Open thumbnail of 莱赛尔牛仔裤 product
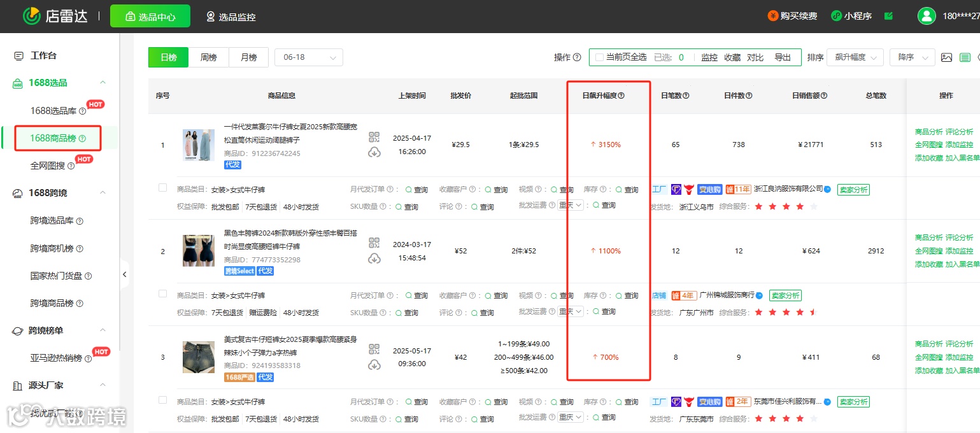Screen dimensions: 980x433 coord(199,145)
